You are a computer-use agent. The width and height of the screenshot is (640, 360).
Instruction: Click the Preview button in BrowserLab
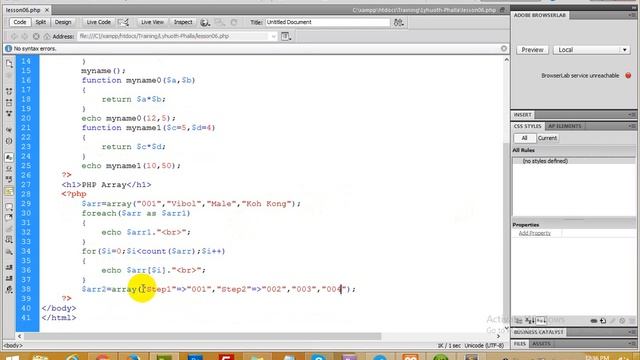click(532, 50)
